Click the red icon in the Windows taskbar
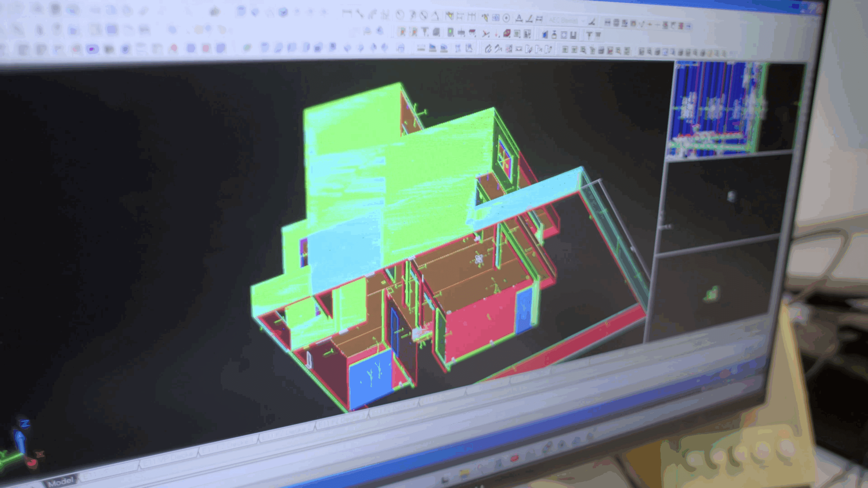Screen dimensions: 868x488 point(514,459)
